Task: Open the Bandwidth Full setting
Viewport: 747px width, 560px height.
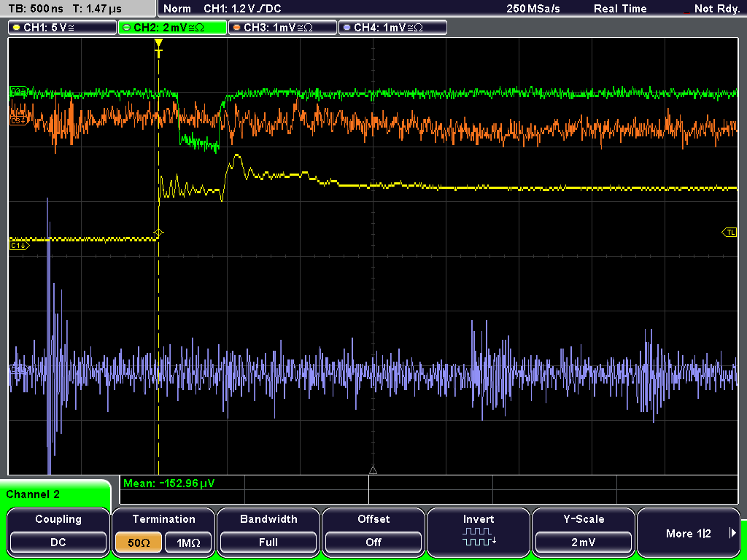Action: [268, 532]
